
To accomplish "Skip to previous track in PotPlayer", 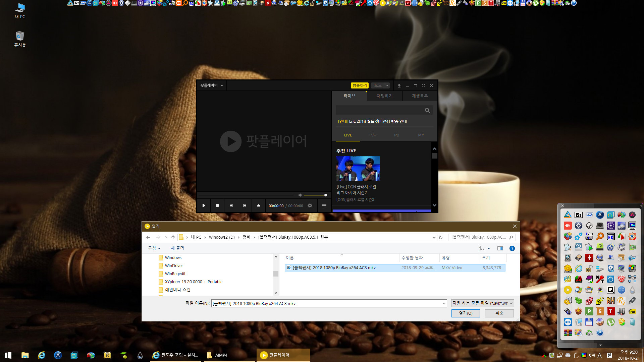I will click(x=231, y=205).
